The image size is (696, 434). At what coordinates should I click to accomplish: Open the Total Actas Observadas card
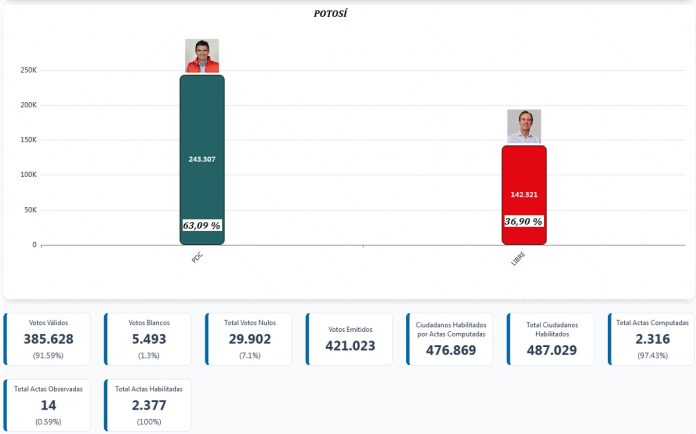[x=48, y=404]
